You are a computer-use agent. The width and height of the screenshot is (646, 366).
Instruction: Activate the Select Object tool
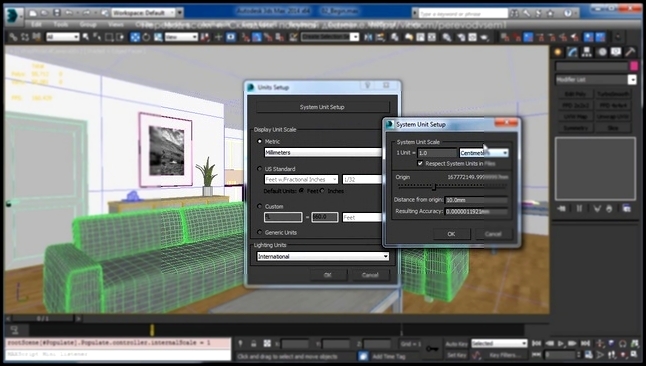[x=86, y=37]
